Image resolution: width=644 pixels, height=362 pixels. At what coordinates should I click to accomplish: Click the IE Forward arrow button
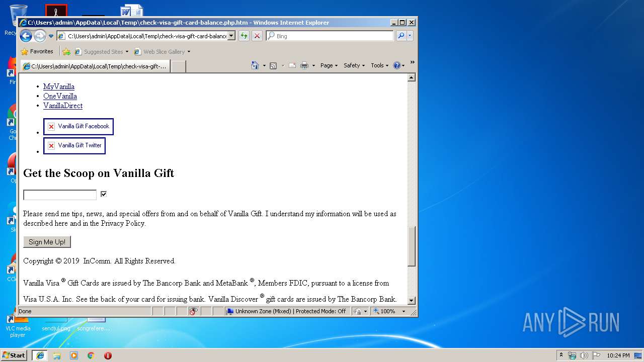tap(40, 36)
